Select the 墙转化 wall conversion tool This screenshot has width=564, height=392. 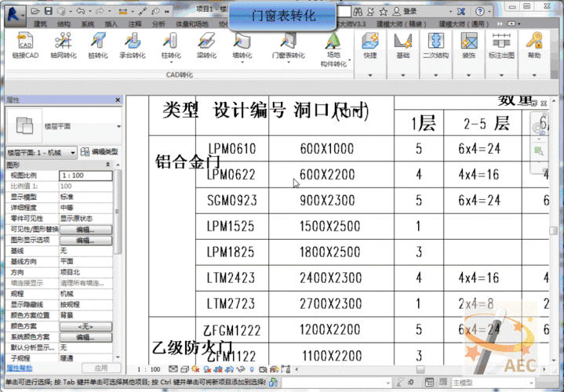click(242, 45)
